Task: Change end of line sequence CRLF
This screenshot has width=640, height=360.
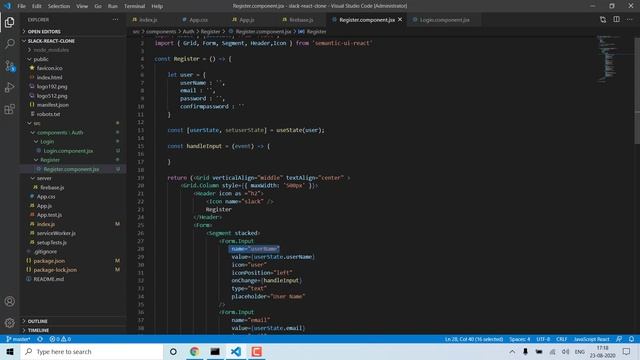Action: click(x=562, y=339)
